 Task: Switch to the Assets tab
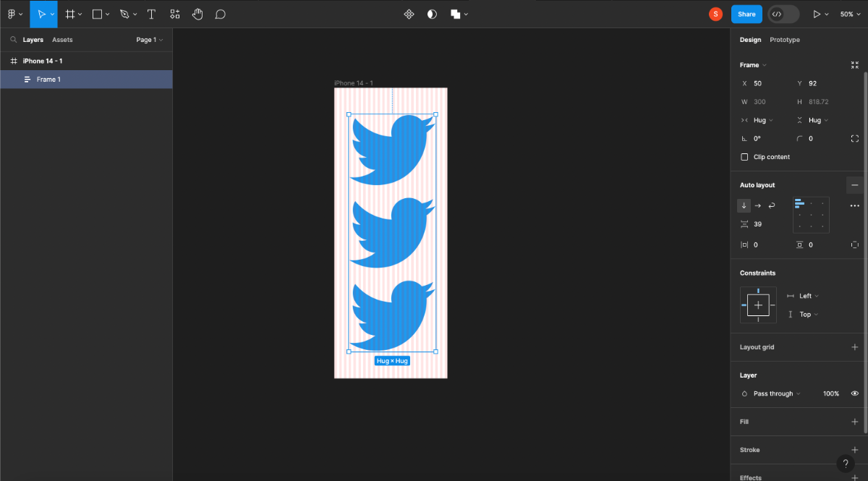(62, 40)
